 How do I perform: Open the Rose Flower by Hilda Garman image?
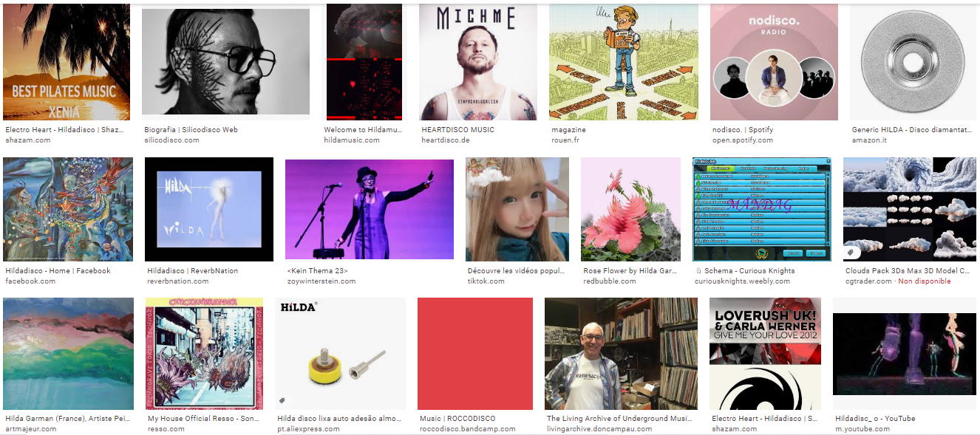click(630, 209)
